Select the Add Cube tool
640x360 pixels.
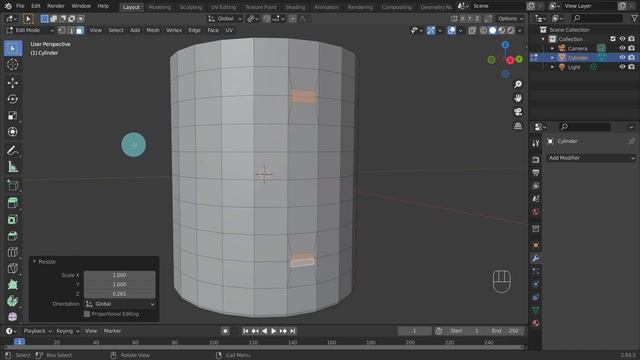(13, 185)
